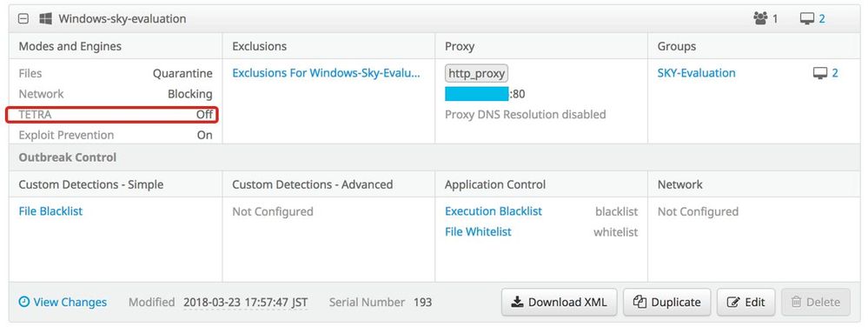Click the users group icon in header
This screenshot has height=327, width=868.
[760, 19]
